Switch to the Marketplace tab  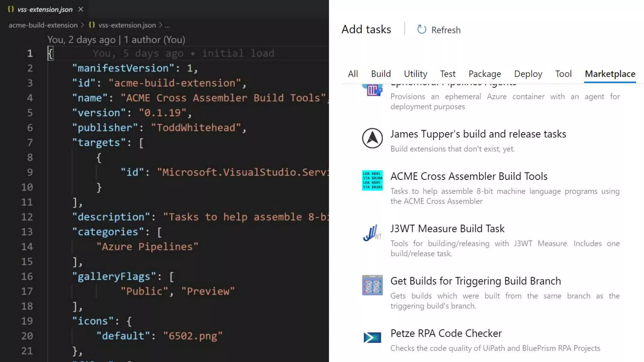(610, 74)
